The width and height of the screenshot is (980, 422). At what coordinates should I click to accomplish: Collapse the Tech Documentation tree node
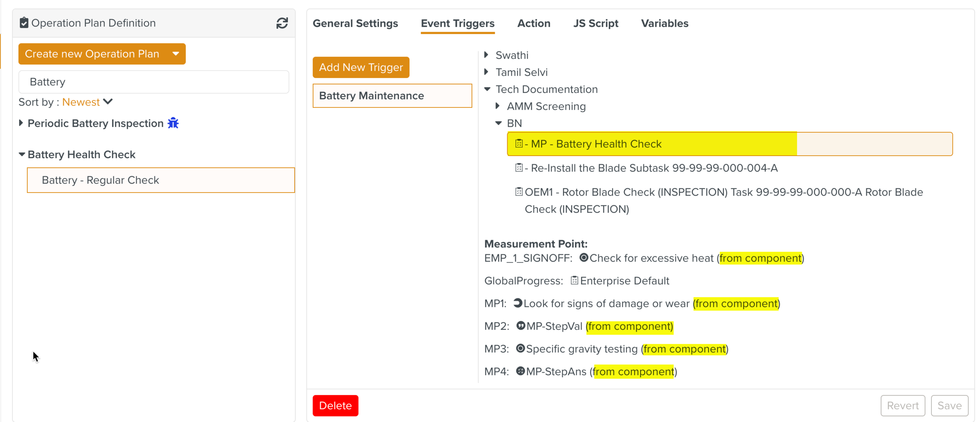(x=487, y=89)
